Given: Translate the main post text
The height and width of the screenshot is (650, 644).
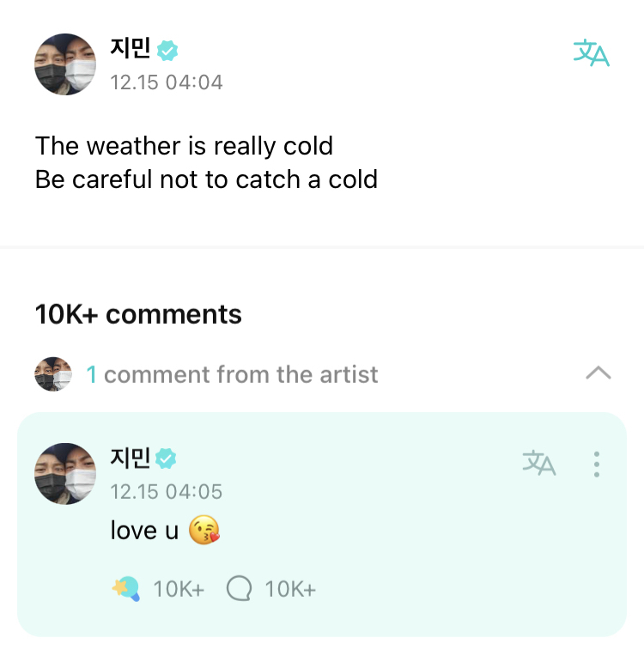Looking at the screenshot, I should click(591, 53).
